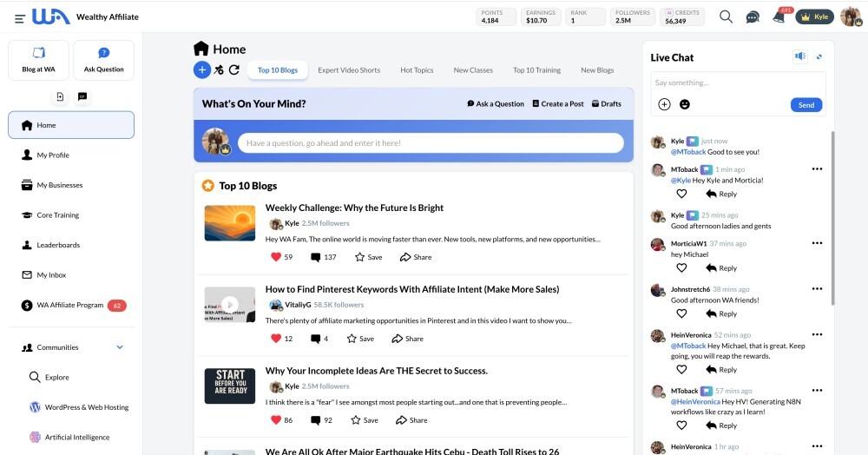
Task: Toggle the hamburger sidebar menu
Action: click(x=19, y=17)
